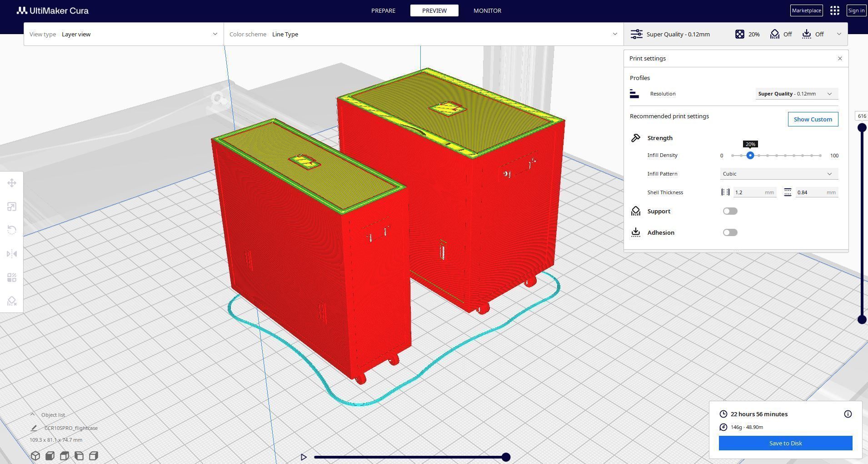Click the layer number 616 field
The image size is (868, 464).
coord(862,116)
